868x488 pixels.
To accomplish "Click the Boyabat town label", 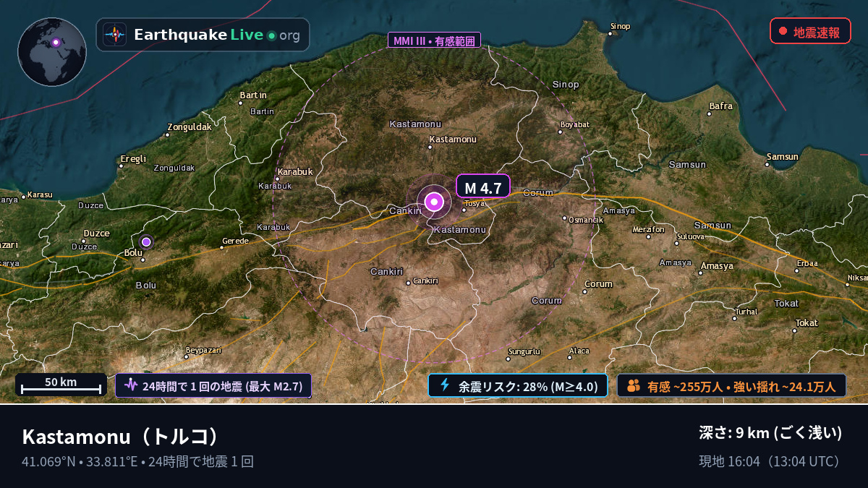I will coord(574,124).
